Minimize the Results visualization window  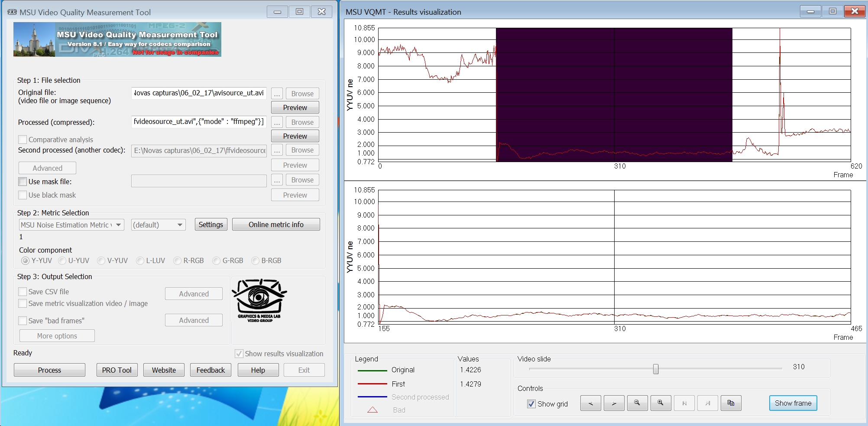pyautogui.click(x=810, y=11)
